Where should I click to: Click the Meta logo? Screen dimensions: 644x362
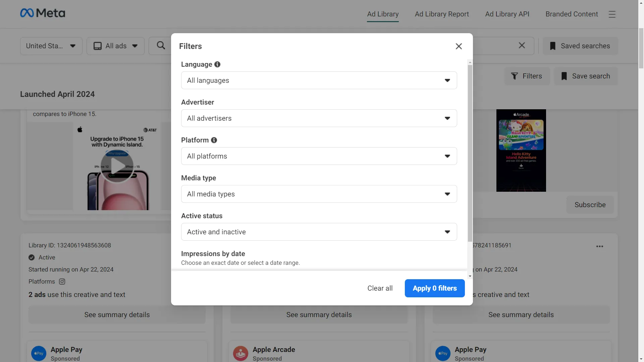pos(43,13)
